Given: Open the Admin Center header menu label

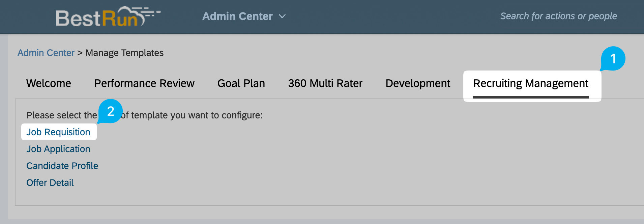Looking at the screenshot, I should pos(237,16).
